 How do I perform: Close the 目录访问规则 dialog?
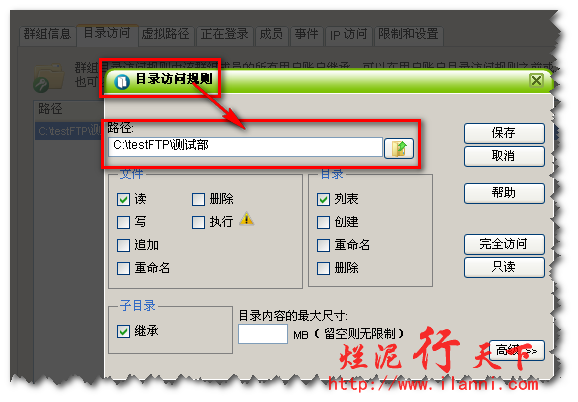coord(536,80)
